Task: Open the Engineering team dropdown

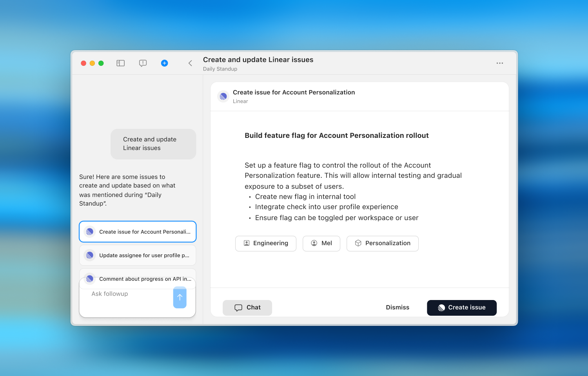Action: [x=266, y=243]
